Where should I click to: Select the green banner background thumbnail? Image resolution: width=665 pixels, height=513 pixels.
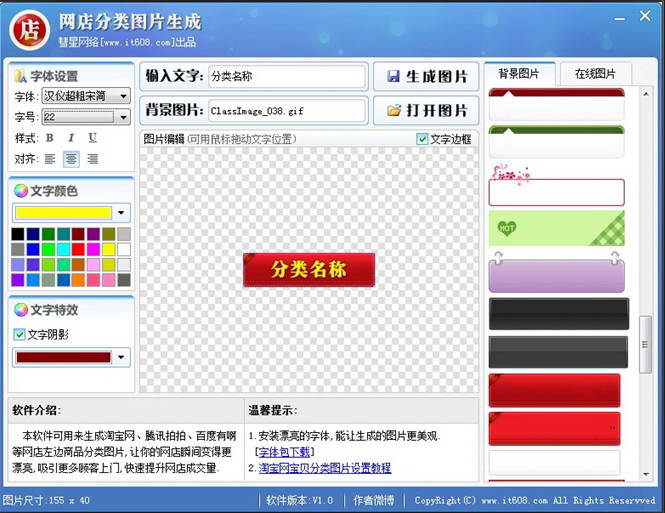click(x=556, y=142)
